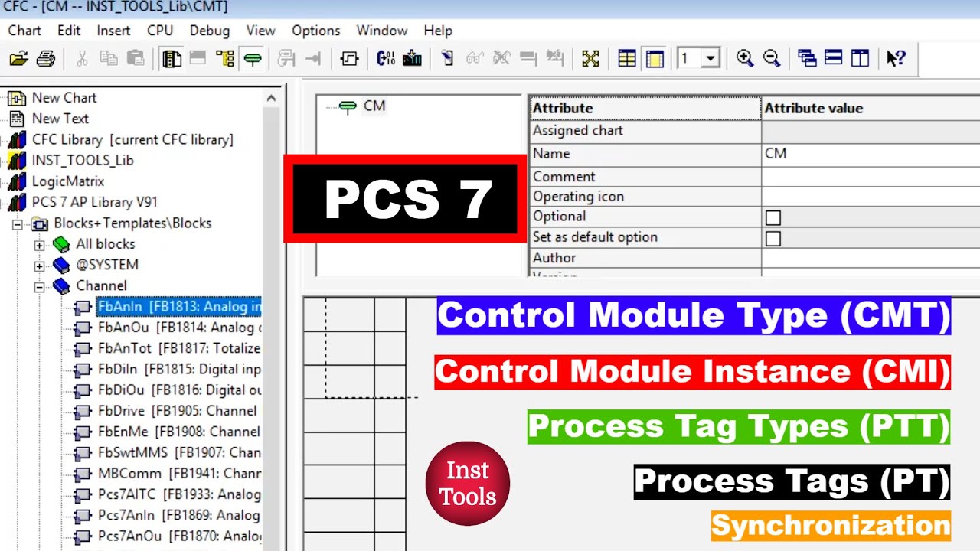Open the Chart menu
The width and height of the screenshot is (980, 551).
pyautogui.click(x=24, y=31)
